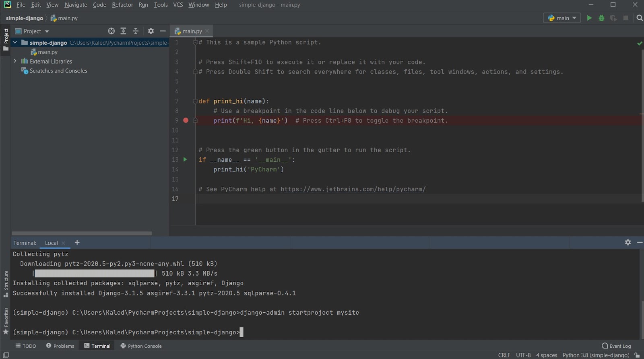The image size is (644, 359).
Task: Change CRLF line separator in status bar
Action: (x=504, y=355)
